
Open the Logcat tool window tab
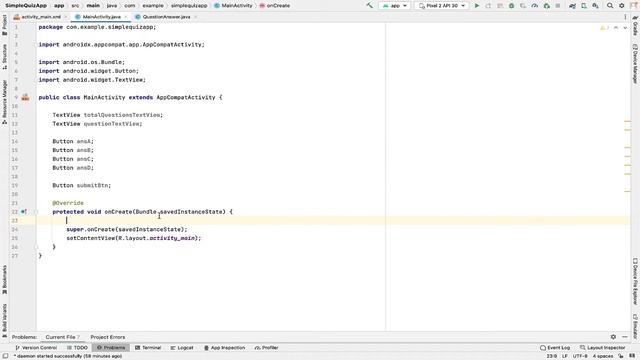pyautogui.click(x=182, y=348)
